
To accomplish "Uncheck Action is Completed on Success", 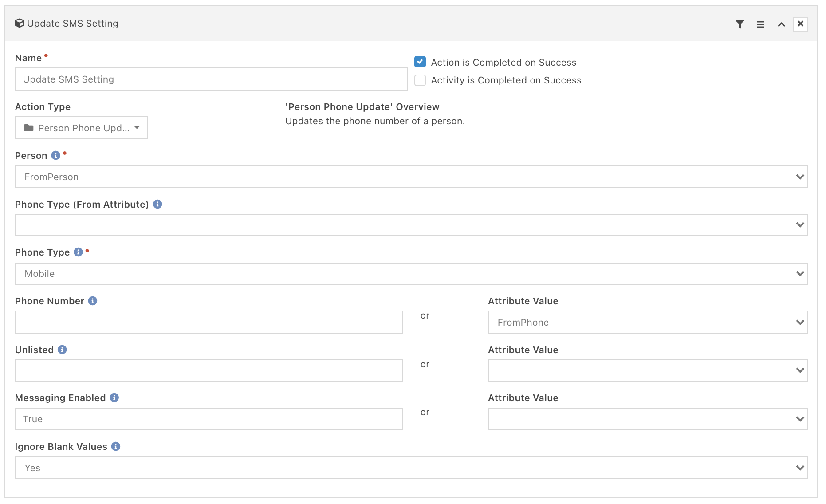I will pyautogui.click(x=420, y=62).
